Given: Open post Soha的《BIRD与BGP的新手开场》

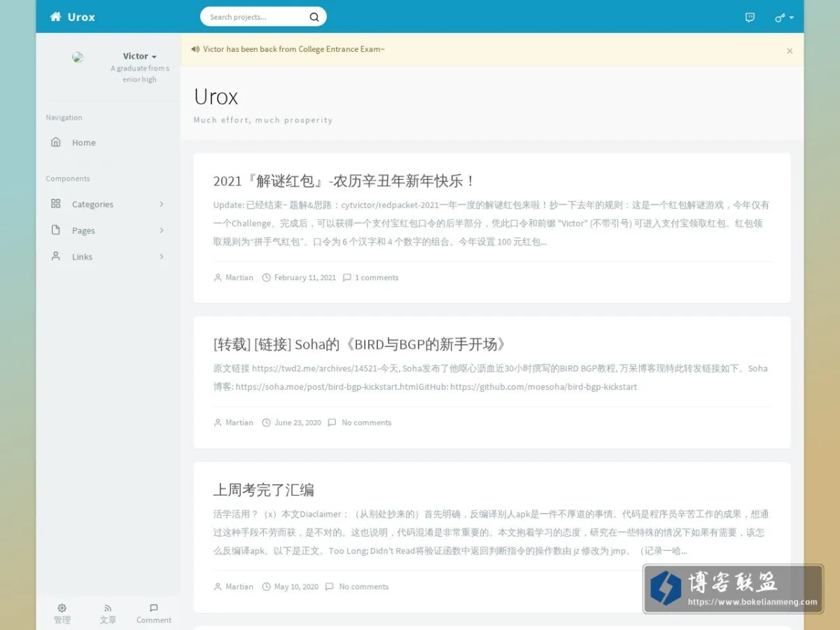Looking at the screenshot, I should (x=360, y=344).
